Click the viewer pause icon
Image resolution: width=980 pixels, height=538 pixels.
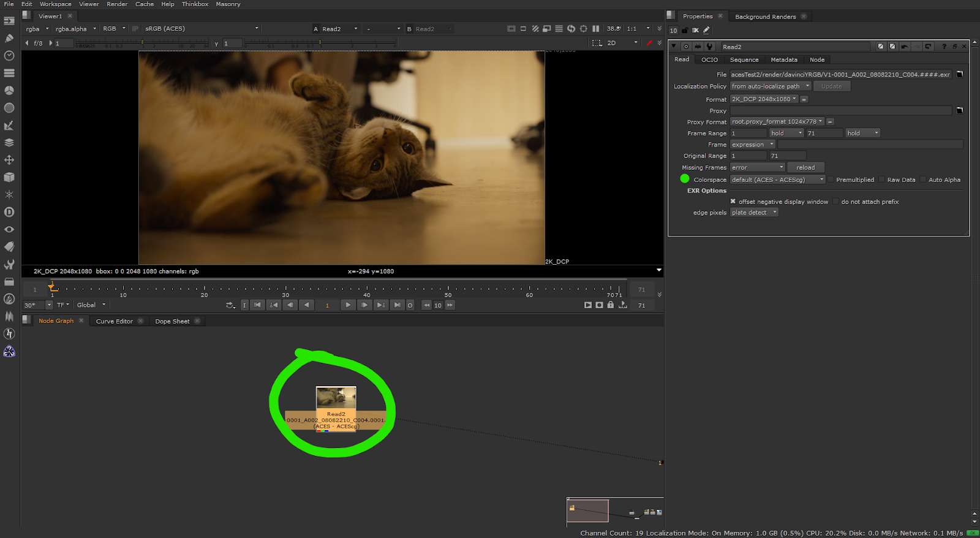point(595,29)
